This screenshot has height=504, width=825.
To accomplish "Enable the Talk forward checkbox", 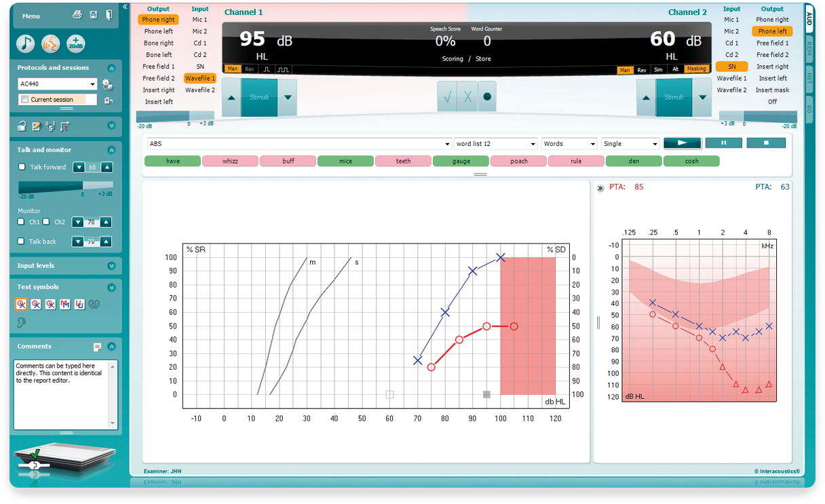I will [22, 167].
